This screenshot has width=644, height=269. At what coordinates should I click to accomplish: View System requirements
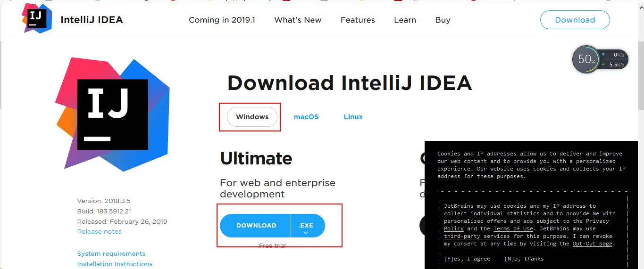click(111, 253)
